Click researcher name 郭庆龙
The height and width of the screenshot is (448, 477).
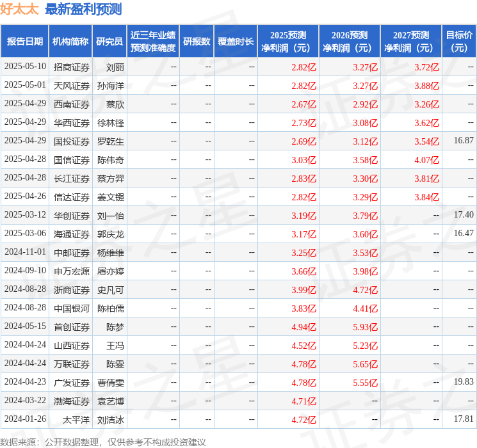[111, 234]
